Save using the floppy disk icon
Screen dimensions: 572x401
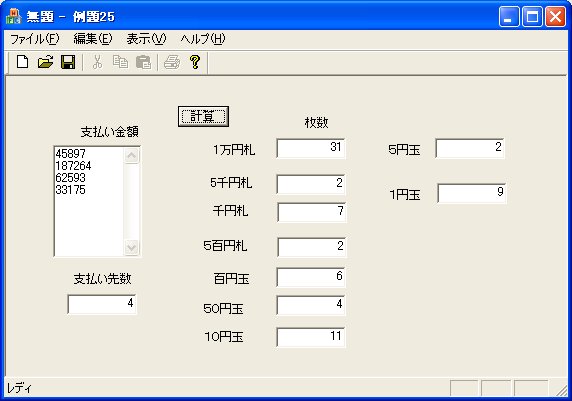click(68, 62)
